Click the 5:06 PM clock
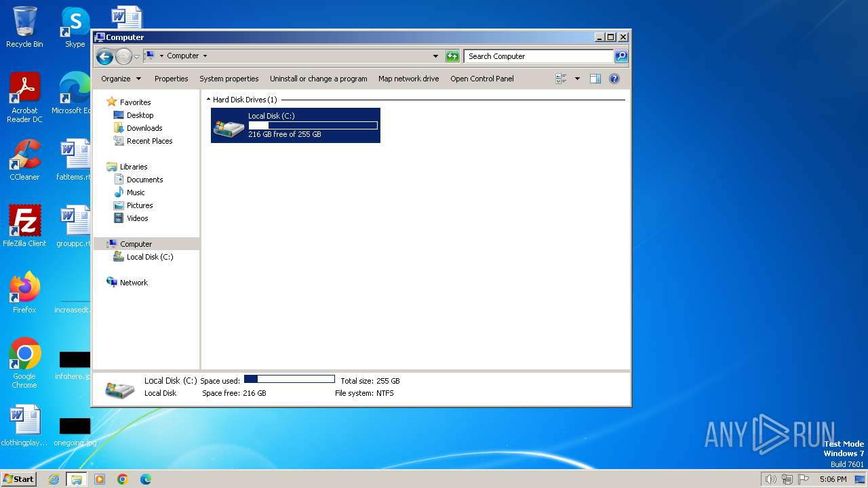 tap(833, 479)
